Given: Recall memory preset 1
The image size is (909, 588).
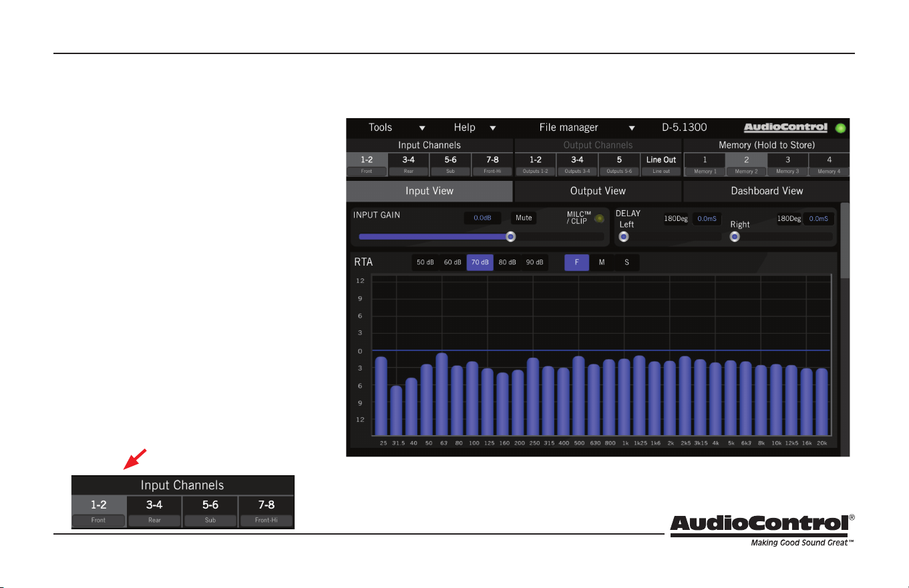Looking at the screenshot, I should tap(704, 160).
